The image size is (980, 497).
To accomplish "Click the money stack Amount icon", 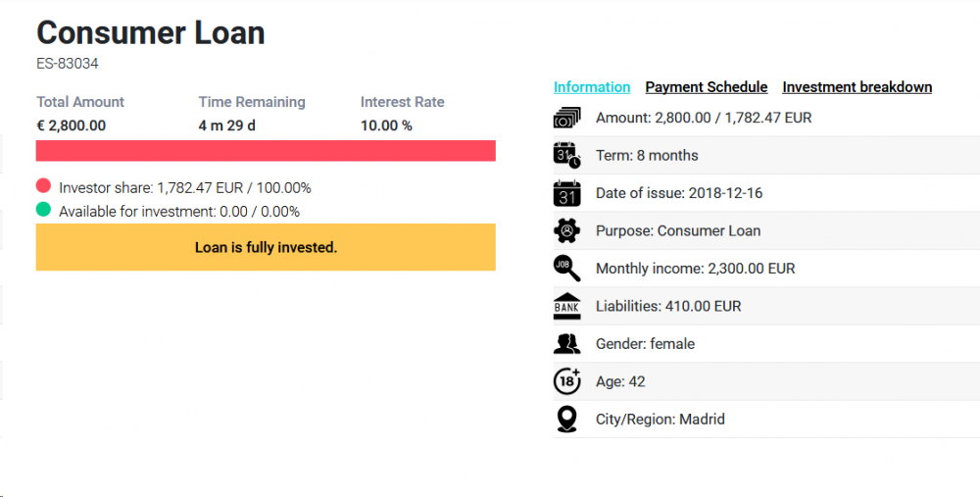I will [x=567, y=118].
